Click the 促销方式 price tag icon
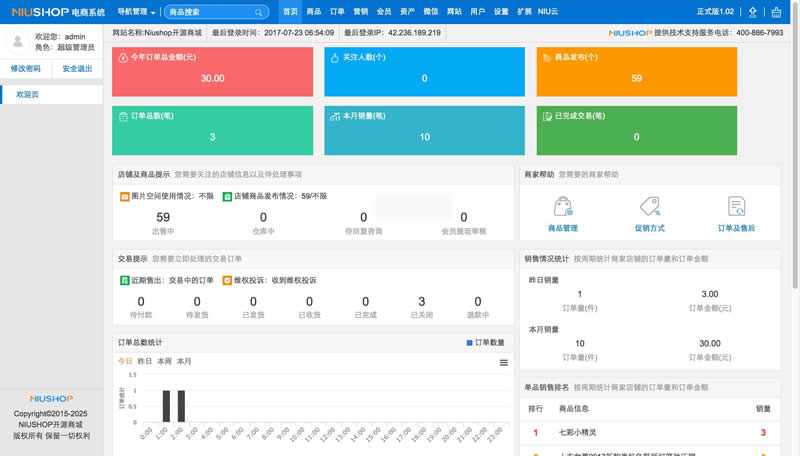This screenshot has height=456, width=800. point(649,207)
